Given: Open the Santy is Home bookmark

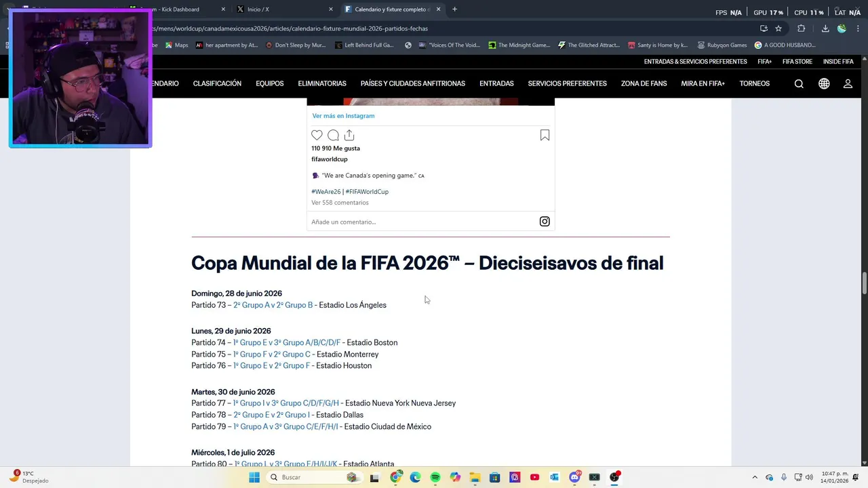Looking at the screenshot, I should [x=658, y=45].
